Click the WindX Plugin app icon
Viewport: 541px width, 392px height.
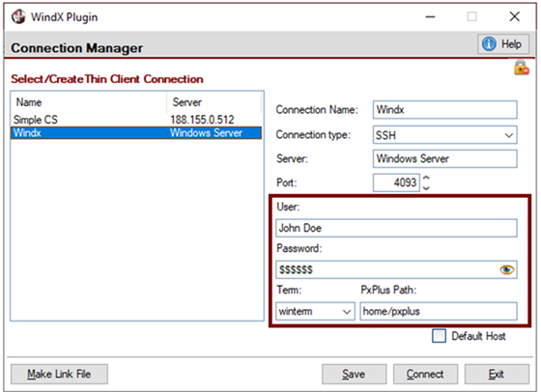(18, 16)
